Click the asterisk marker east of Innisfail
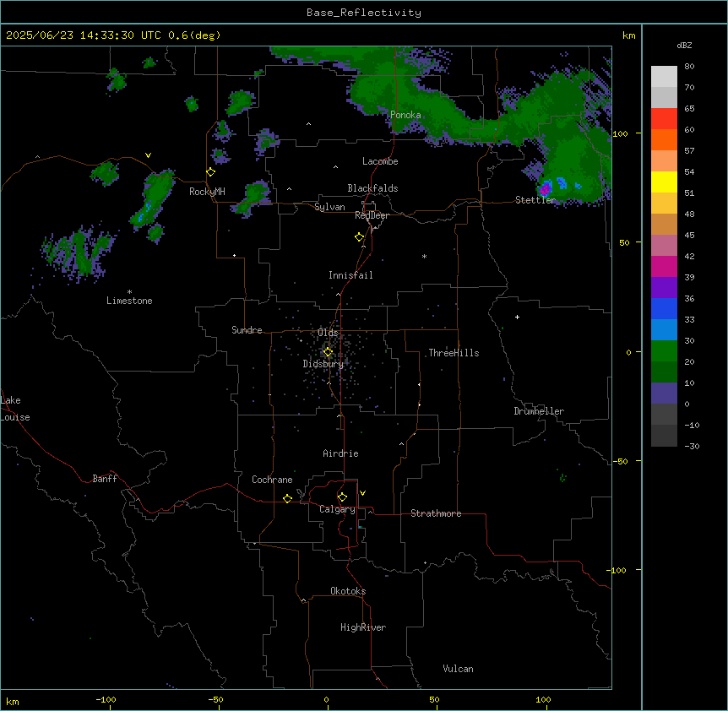The width and height of the screenshot is (728, 711). [x=424, y=256]
